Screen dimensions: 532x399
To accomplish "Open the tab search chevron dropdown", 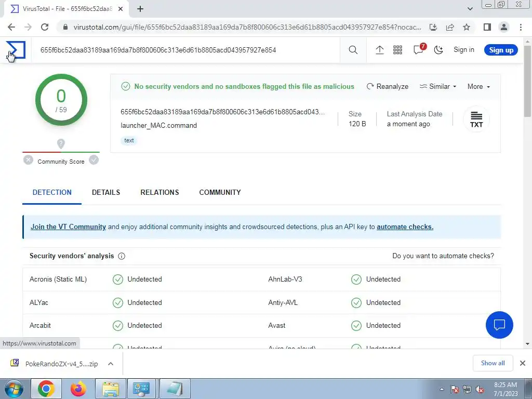I will coord(470,9).
